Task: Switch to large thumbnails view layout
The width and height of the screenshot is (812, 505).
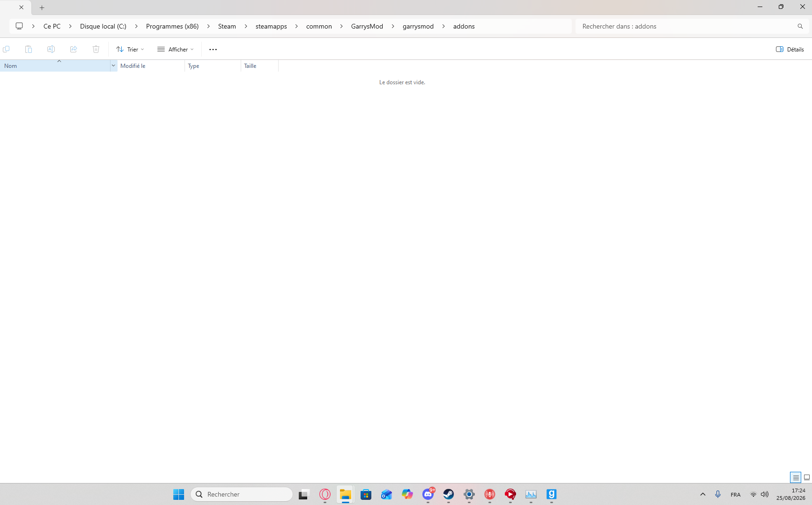Action: point(807,477)
